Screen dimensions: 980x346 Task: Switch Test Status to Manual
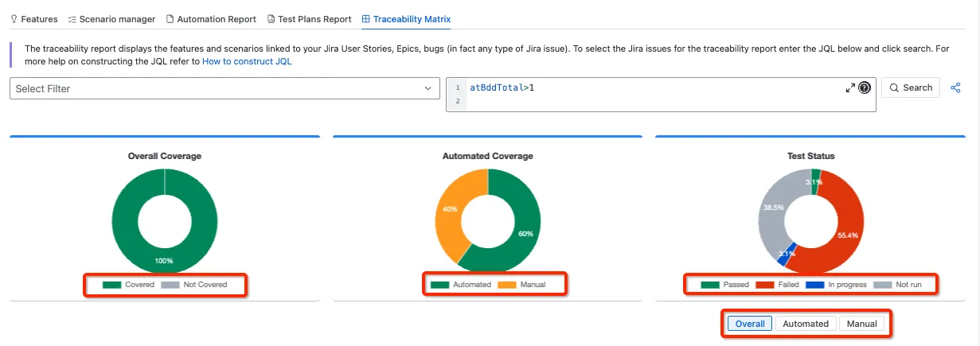pyautogui.click(x=861, y=324)
